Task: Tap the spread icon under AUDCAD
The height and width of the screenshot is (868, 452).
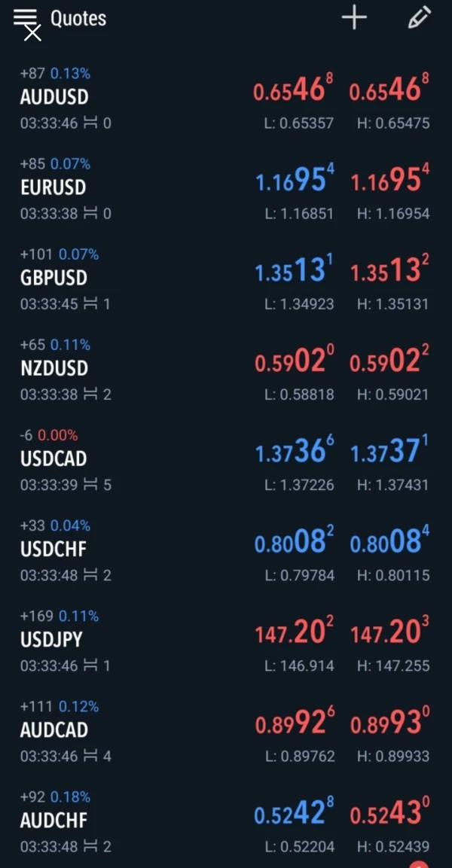Action: 90,756
